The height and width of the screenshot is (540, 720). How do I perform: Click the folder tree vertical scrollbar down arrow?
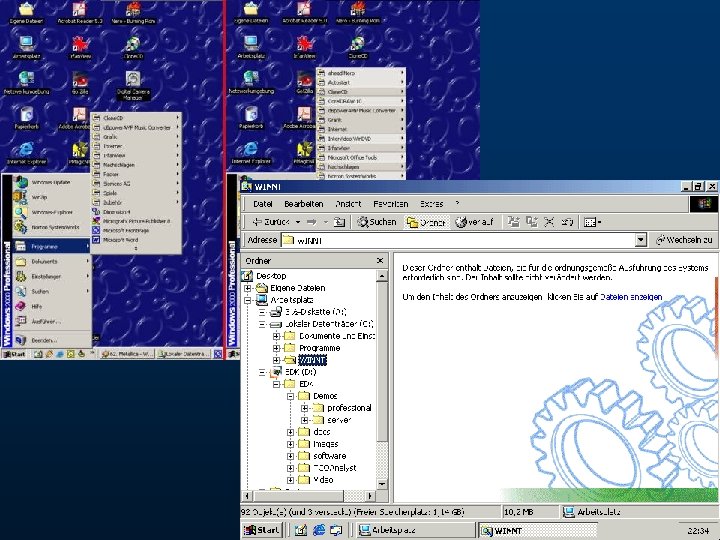pyautogui.click(x=382, y=484)
